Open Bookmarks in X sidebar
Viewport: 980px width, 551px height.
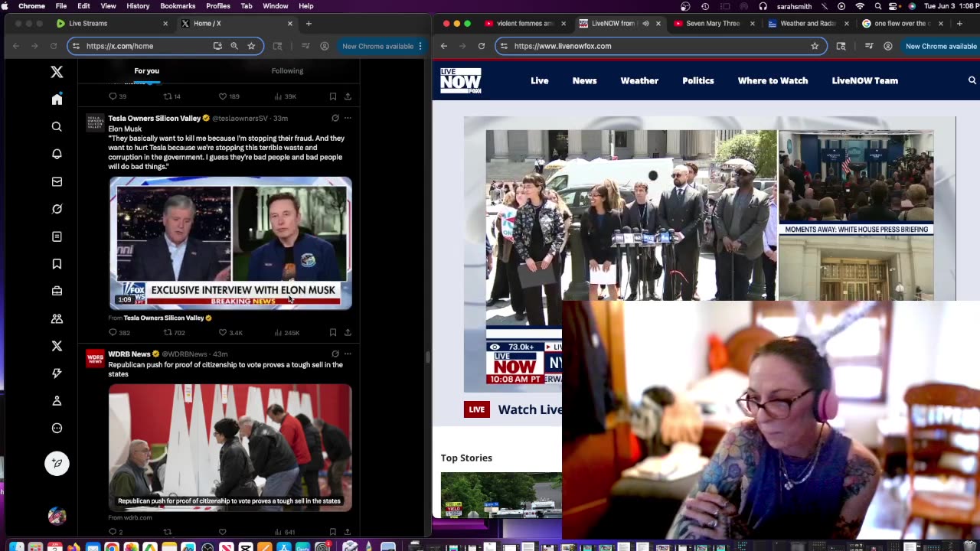point(57,264)
